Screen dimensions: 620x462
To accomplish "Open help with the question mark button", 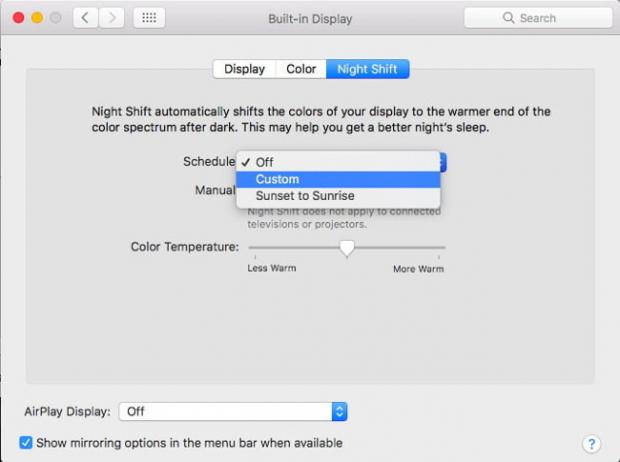I will [591, 443].
